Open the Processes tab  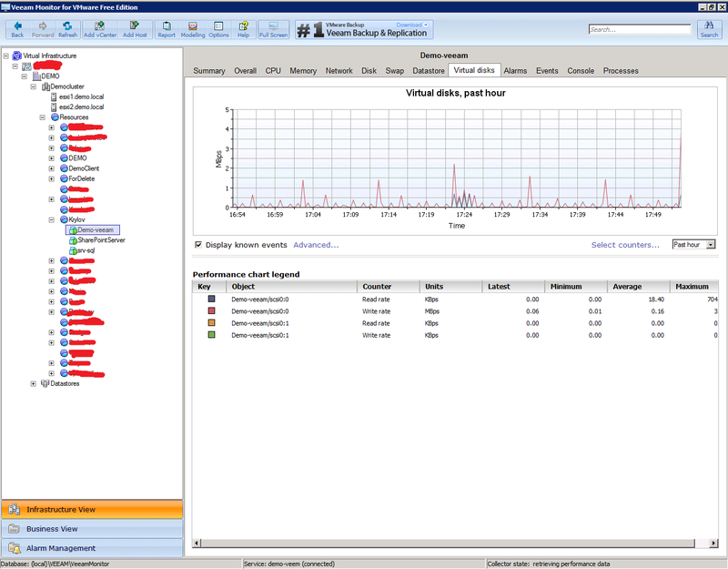[x=621, y=71]
